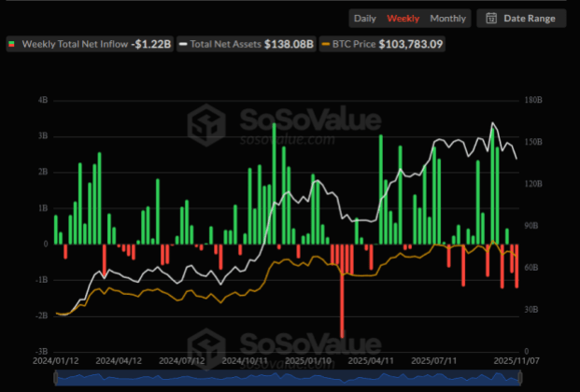
Task: Click the peak of the white net assets line
Action: click(x=493, y=124)
